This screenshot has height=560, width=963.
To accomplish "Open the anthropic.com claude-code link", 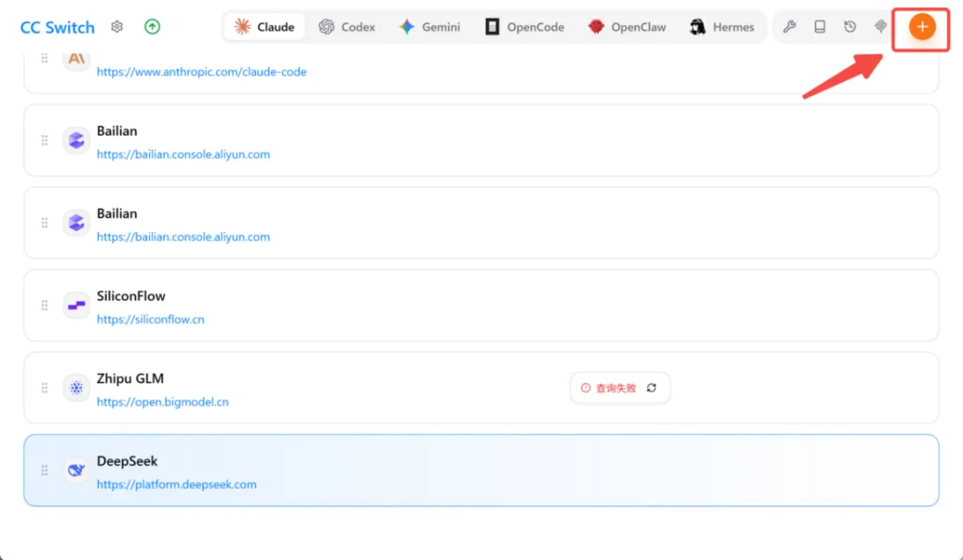I will point(202,72).
